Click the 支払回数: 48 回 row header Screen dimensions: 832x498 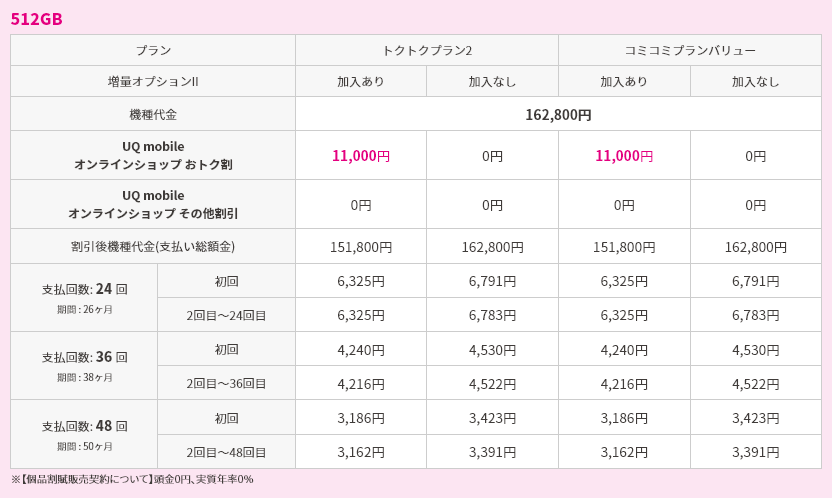tap(84, 434)
